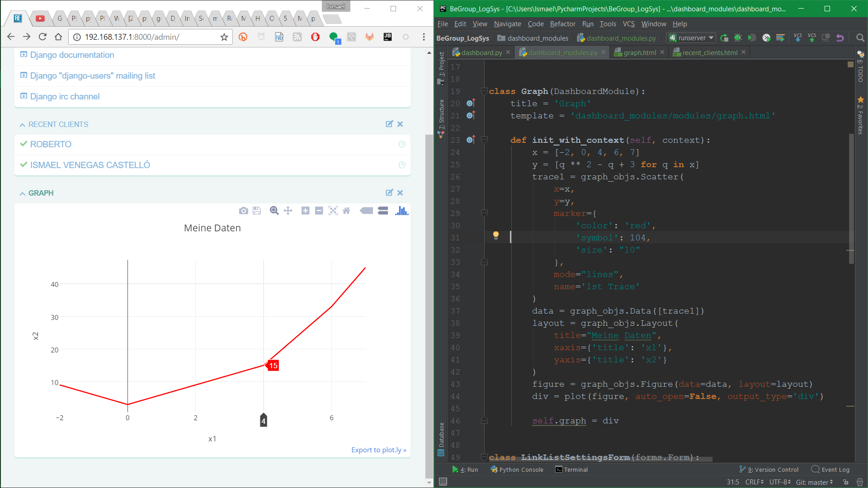The height and width of the screenshot is (488, 868).
Task: Switch to the graph.html editor tab
Action: point(639,52)
